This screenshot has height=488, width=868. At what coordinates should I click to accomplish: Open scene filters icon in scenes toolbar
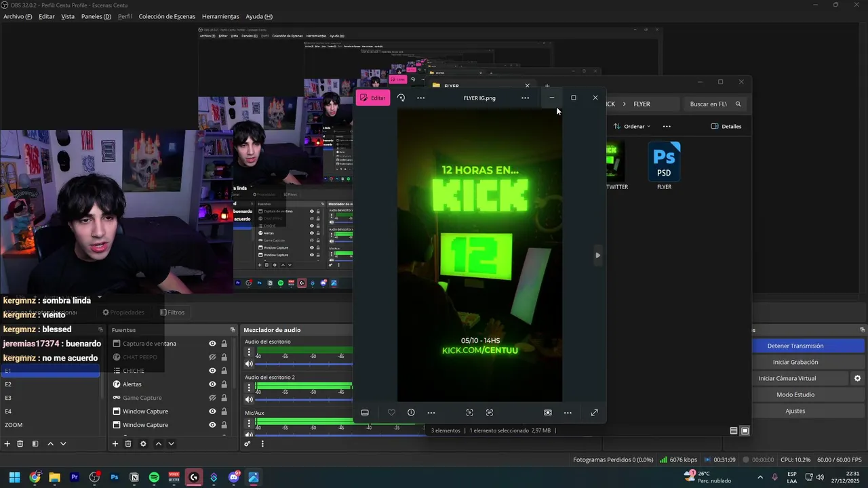click(x=35, y=444)
